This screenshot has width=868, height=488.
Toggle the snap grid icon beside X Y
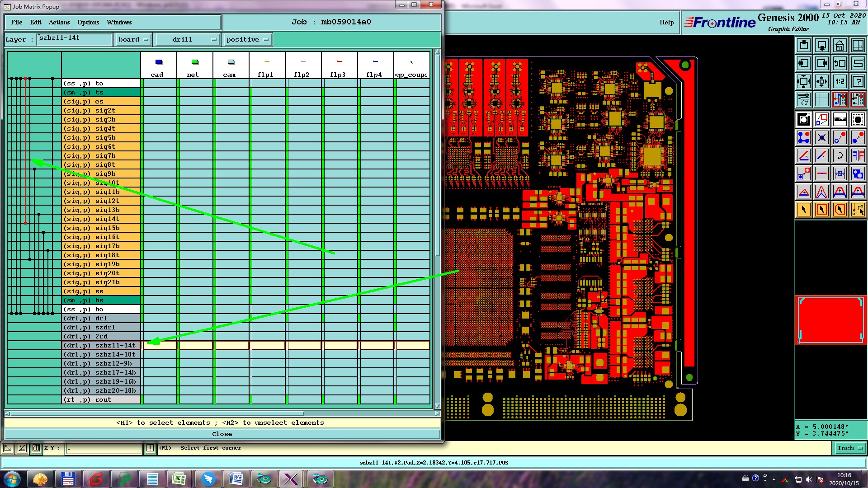[x=36, y=448]
